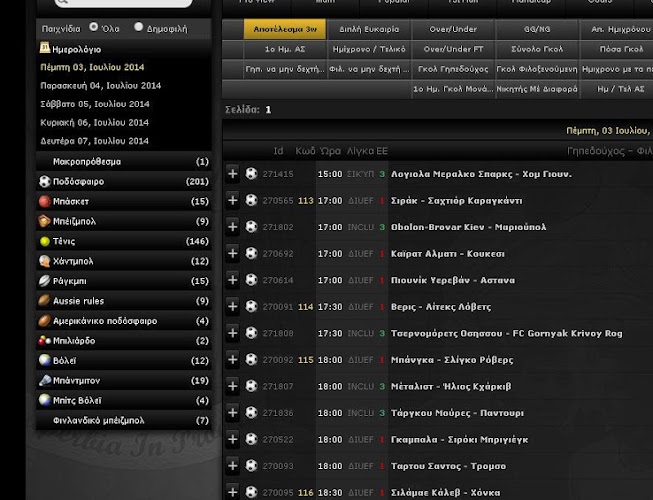Click the football icon beside Ποδόσφαιρο
Screen dimensions: 653x500
click(45, 182)
